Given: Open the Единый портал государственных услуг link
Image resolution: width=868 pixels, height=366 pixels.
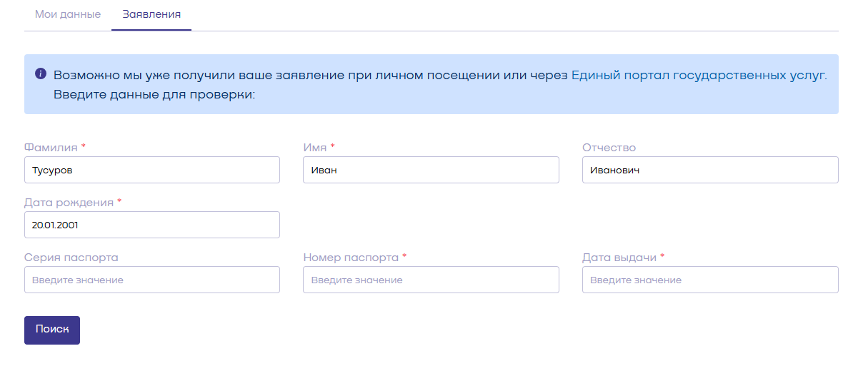Looking at the screenshot, I should coord(698,75).
